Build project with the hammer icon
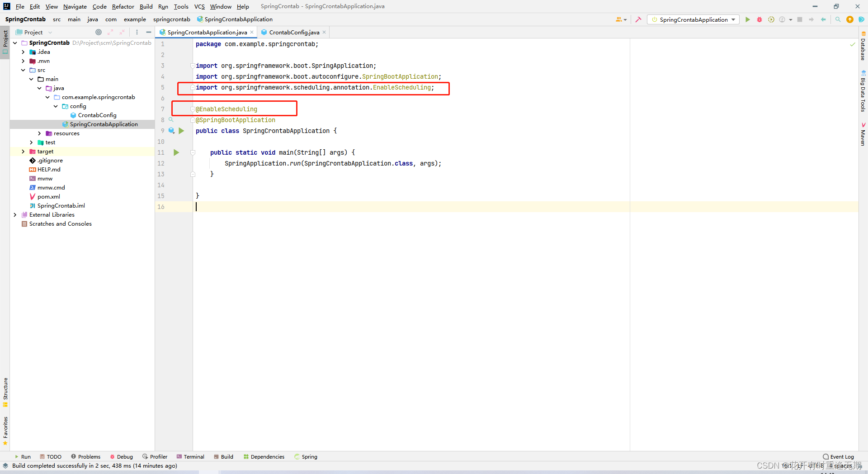Viewport: 868px width, 474px height. (x=638, y=19)
